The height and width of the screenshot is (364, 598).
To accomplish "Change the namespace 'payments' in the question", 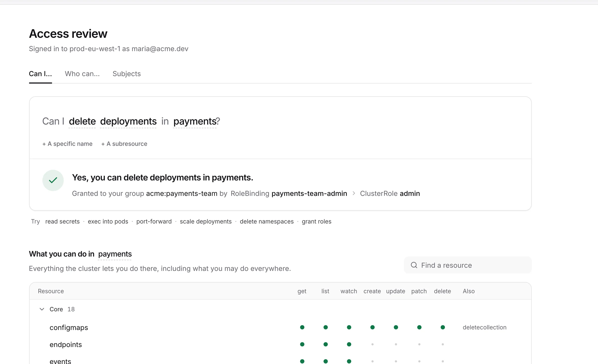I will [x=195, y=121].
